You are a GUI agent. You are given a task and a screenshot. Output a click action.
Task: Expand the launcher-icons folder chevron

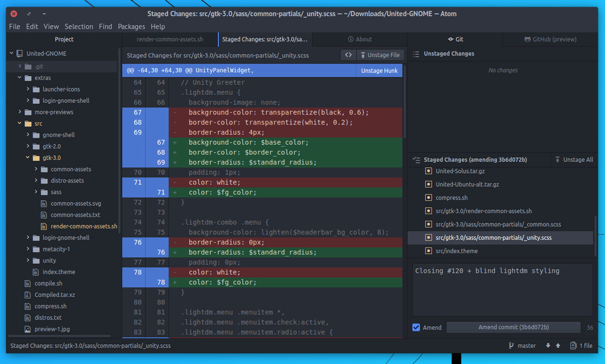(28, 89)
